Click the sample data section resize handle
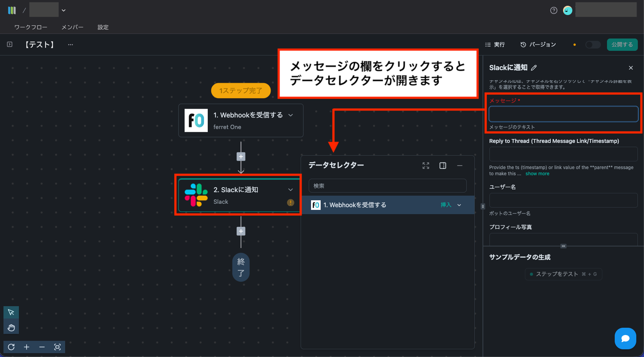Screen dimensions: 644x357 (x=563, y=246)
